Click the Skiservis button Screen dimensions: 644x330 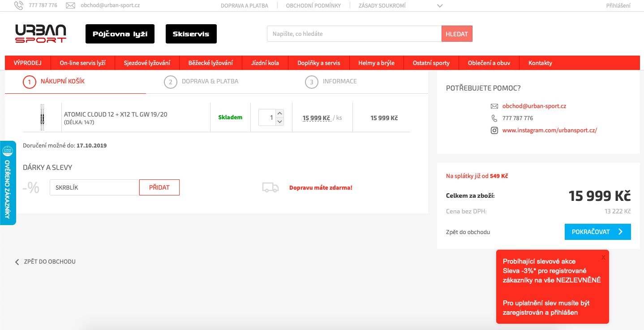coord(191,34)
